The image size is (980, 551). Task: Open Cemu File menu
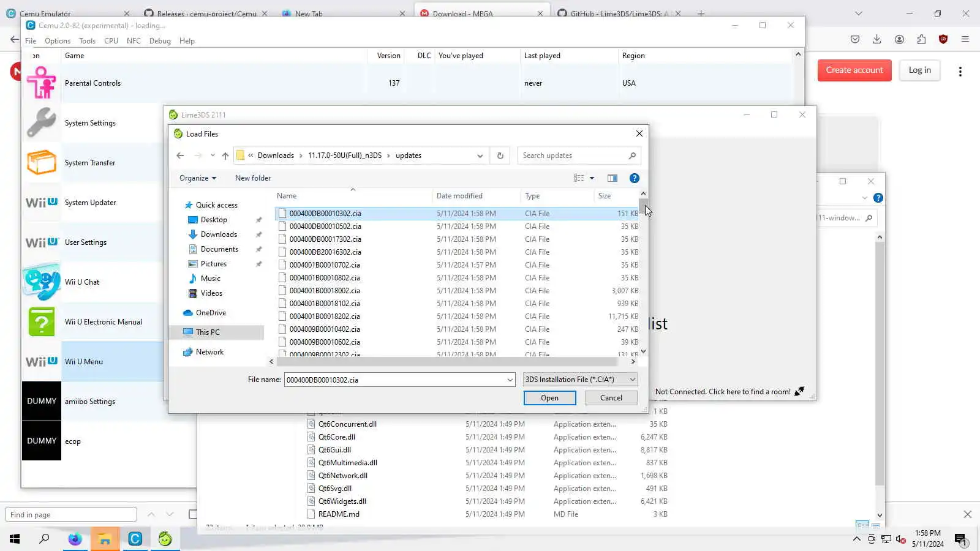pyautogui.click(x=31, y=41)
